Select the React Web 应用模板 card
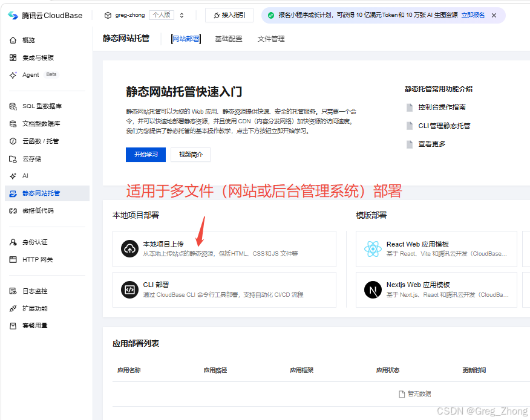Screen dimensions: 530x420 (436, 249)
